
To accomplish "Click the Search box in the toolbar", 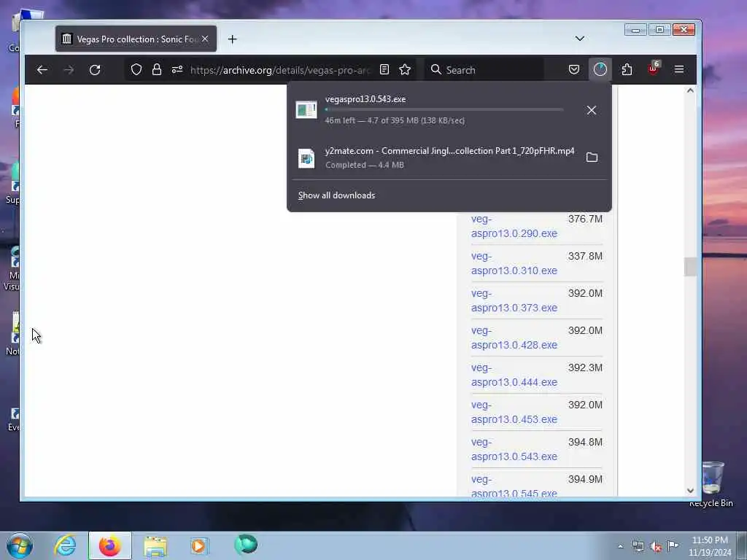I will pos(484,70).
